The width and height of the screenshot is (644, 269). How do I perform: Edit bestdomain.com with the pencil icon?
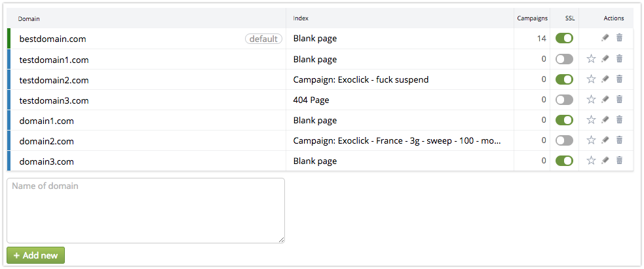pyautogui.click(x=605, y=38)
